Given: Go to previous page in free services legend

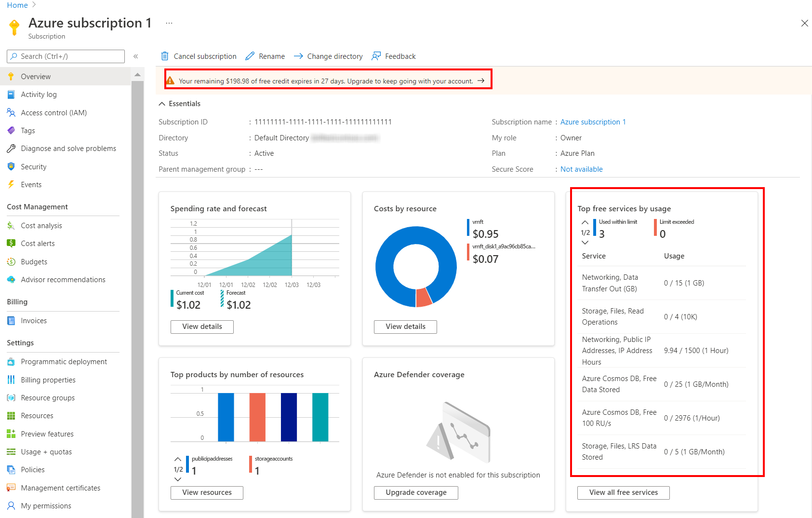Looking at the screenshot, I should coord(585,222).
